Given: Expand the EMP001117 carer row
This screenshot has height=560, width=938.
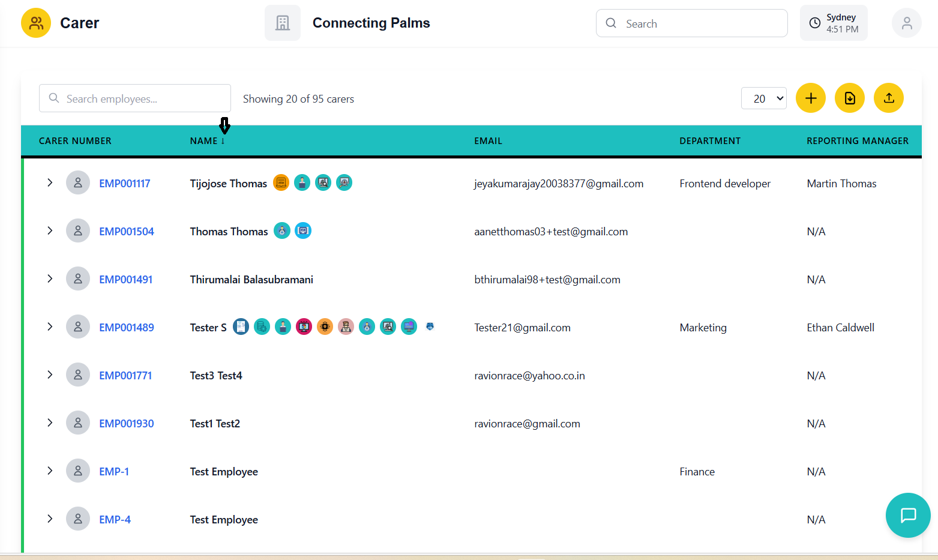Looking at the screenshot, I should point(50,182).
